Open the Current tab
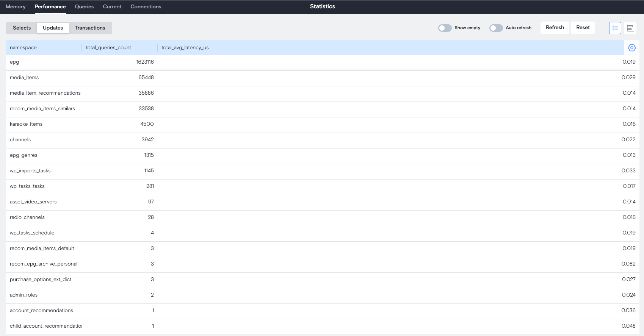Image resolution: width=644 pixels, height=336 pixels. [112, 7]
